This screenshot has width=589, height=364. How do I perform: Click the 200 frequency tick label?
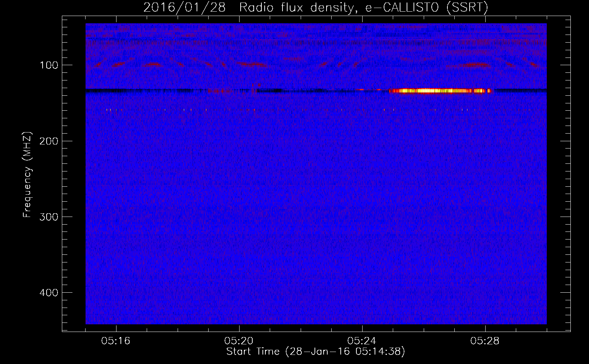[49, 141]
